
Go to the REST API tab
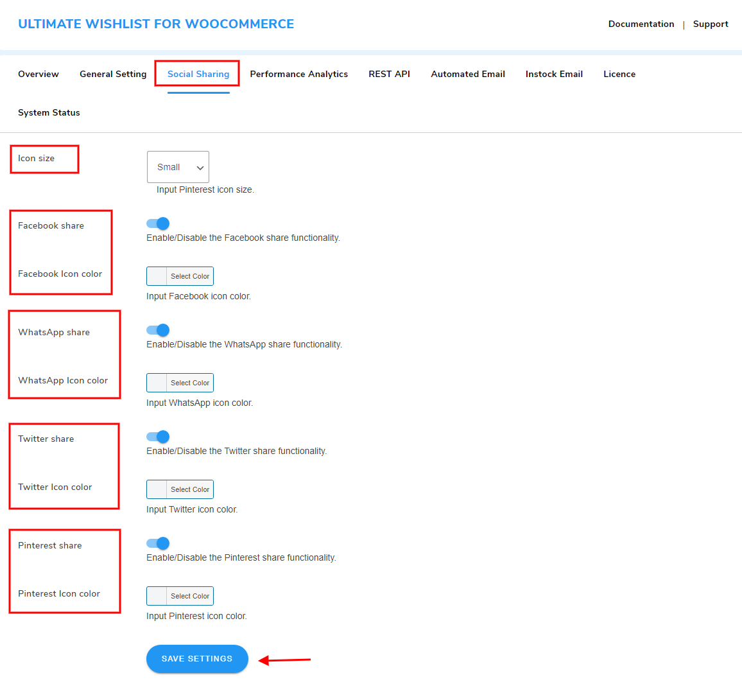(x=389, y=74)
